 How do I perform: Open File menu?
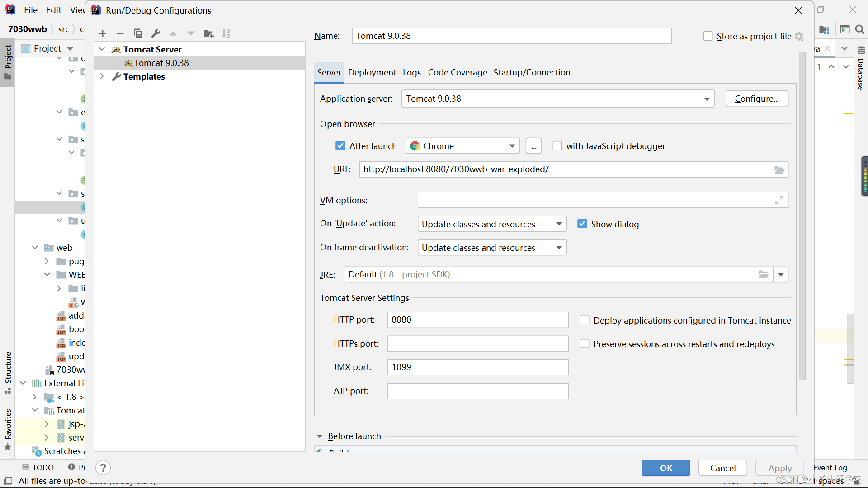point(30,10)
